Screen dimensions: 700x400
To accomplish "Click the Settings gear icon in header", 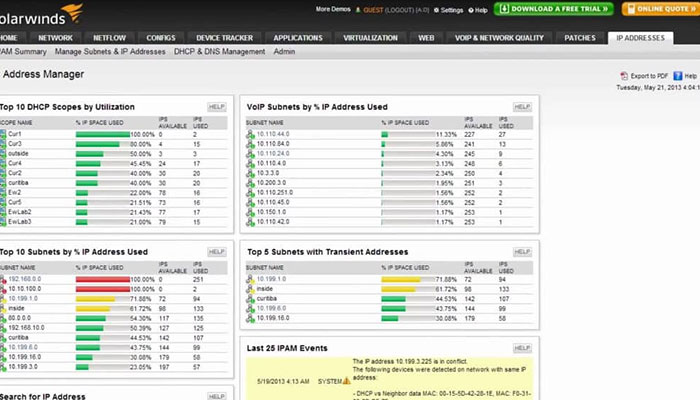I will coord(436,10).
